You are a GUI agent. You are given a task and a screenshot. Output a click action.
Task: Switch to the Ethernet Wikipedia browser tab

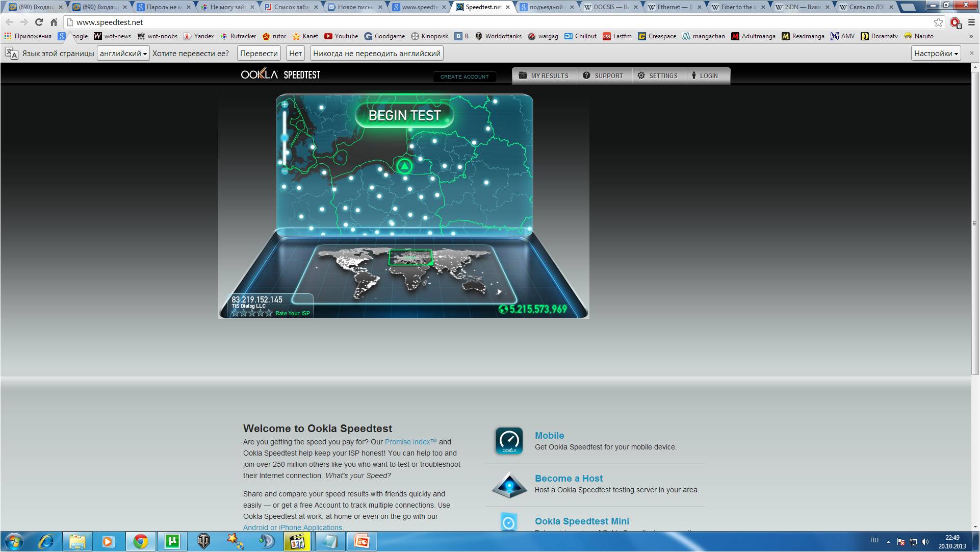pyautogui.click(x=674, y=7)
